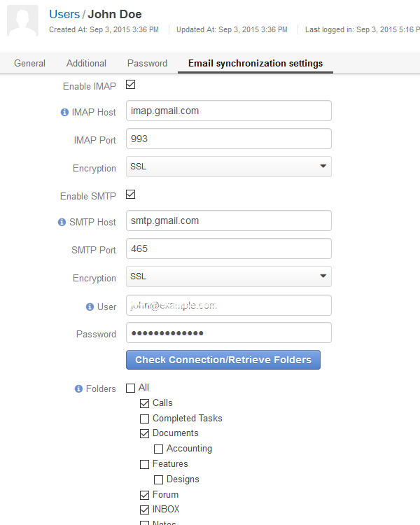The image size is (420, 525).
Task: Tick the Accounting subfolder checkbox
Action: [x=158, y=449]
